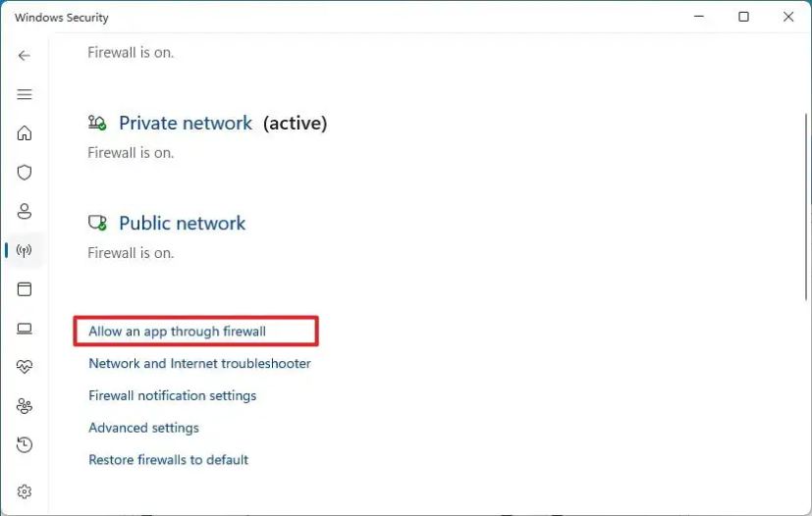Open Device performance & health heart icon
The width and height of the screenshot is (812, 516).
click(25, 367)
